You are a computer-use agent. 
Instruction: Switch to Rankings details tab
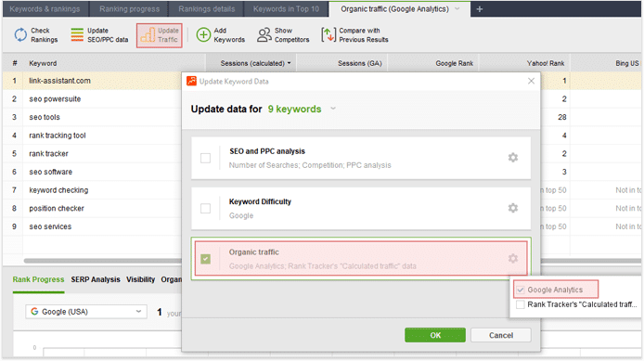tap(207, 9)
